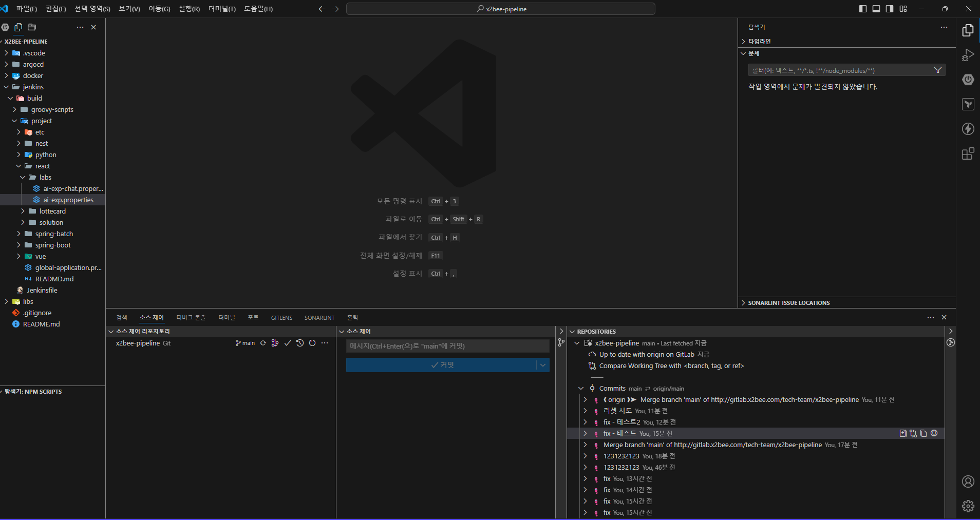Click the commit checkmark icon in repository row
980x520 pixels.
tap(288, 343)
